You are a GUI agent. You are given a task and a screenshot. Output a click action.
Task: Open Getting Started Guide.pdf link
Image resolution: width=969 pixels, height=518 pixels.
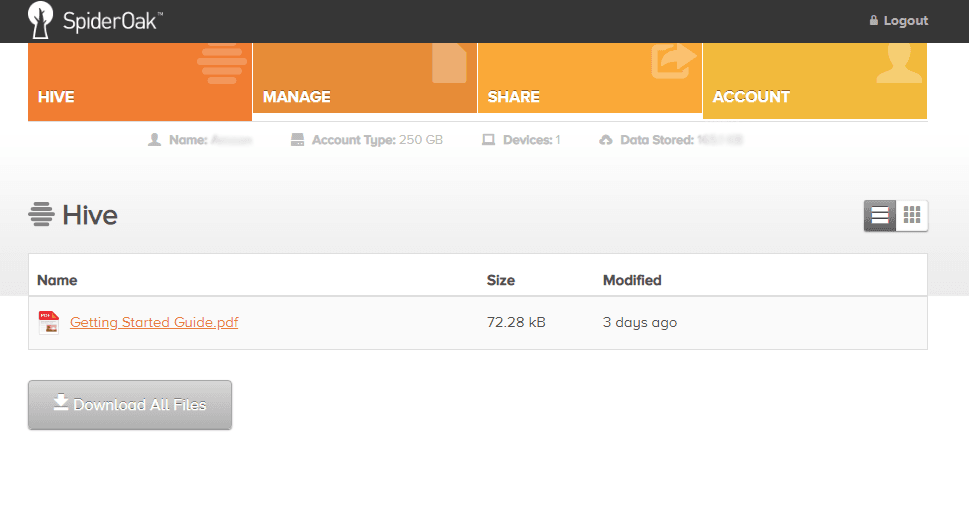point(154,322)
